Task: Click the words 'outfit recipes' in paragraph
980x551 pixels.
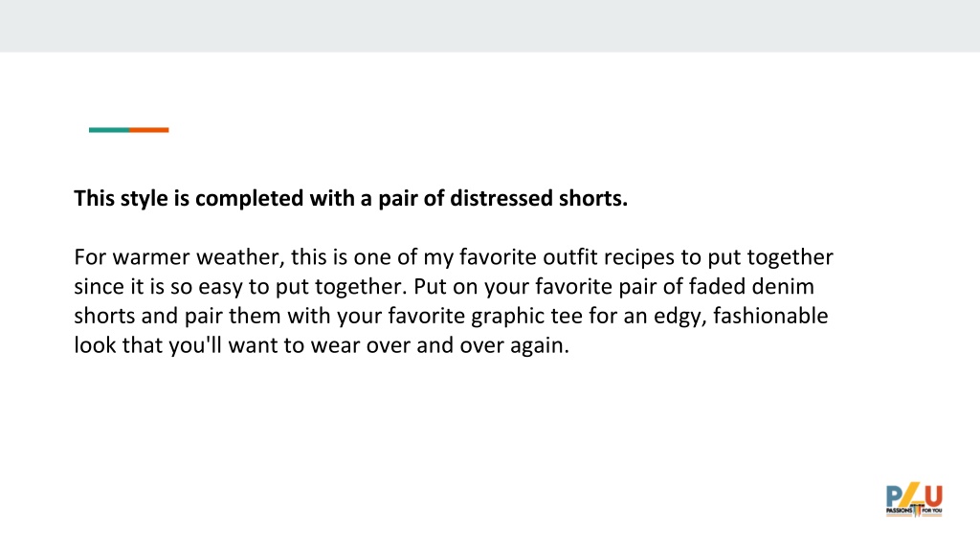Action: [608, 257]
